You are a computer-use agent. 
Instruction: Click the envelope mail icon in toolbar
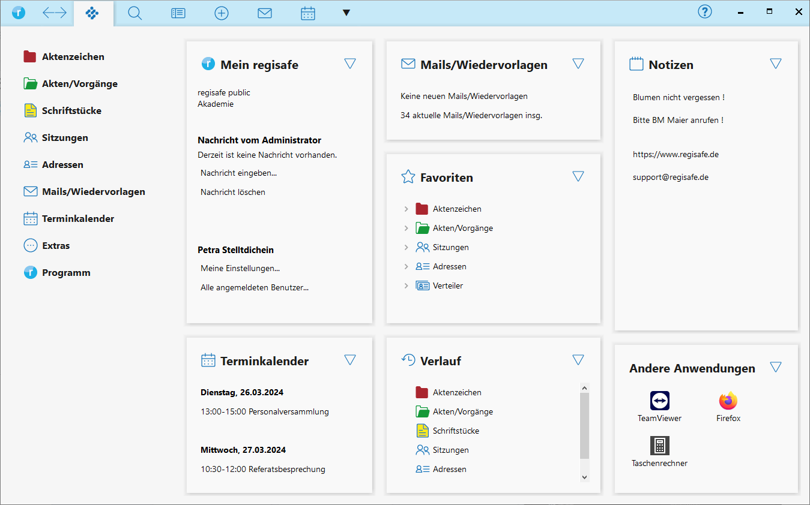coord(264,13)
